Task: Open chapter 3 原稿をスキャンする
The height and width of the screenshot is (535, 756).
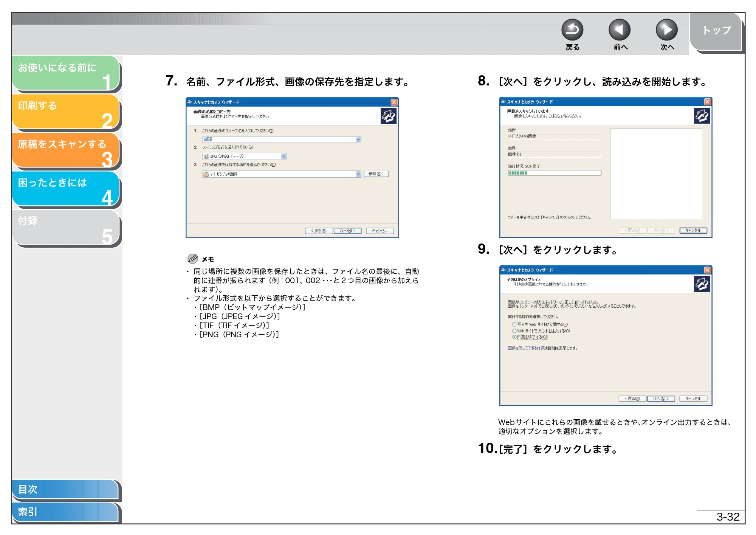Action: pos(66,150)
